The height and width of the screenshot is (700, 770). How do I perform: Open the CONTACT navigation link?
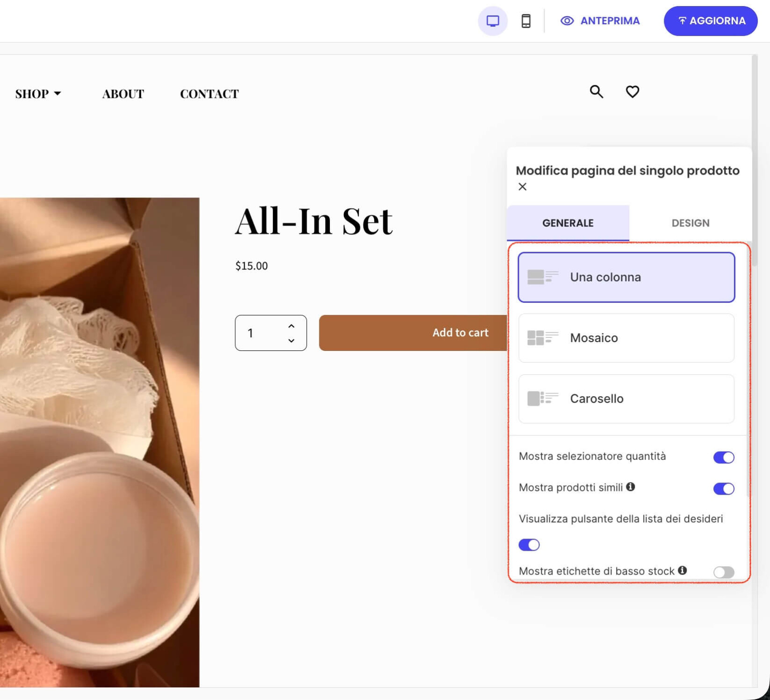[x=210, y=94]
